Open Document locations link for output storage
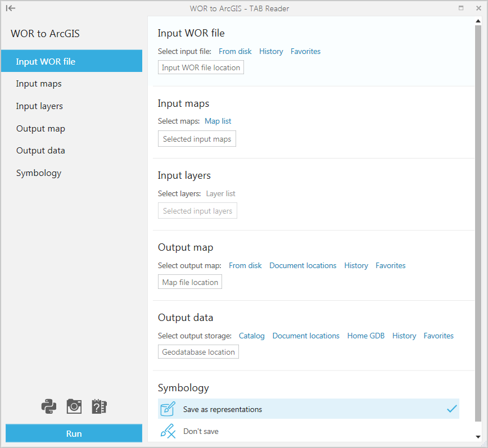The width and height of the screenshot is (488, 448). [x=306, y=336]
